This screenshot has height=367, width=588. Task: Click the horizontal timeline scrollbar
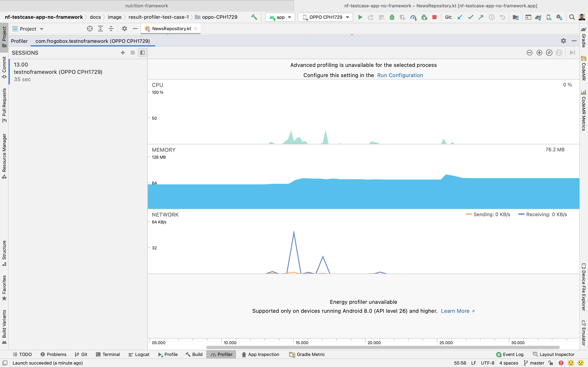[383, 347]
